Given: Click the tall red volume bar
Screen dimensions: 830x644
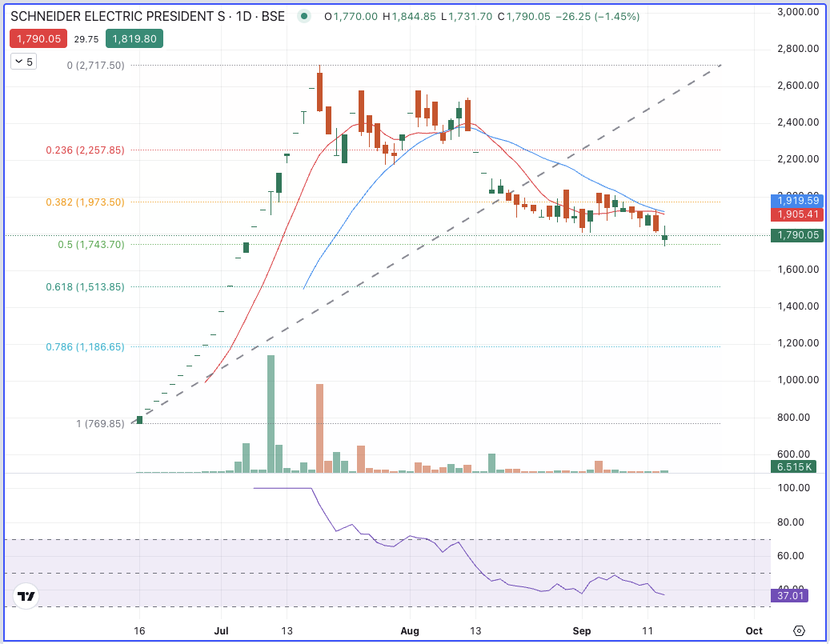Looking at the screenshot, I should [319, 428].
